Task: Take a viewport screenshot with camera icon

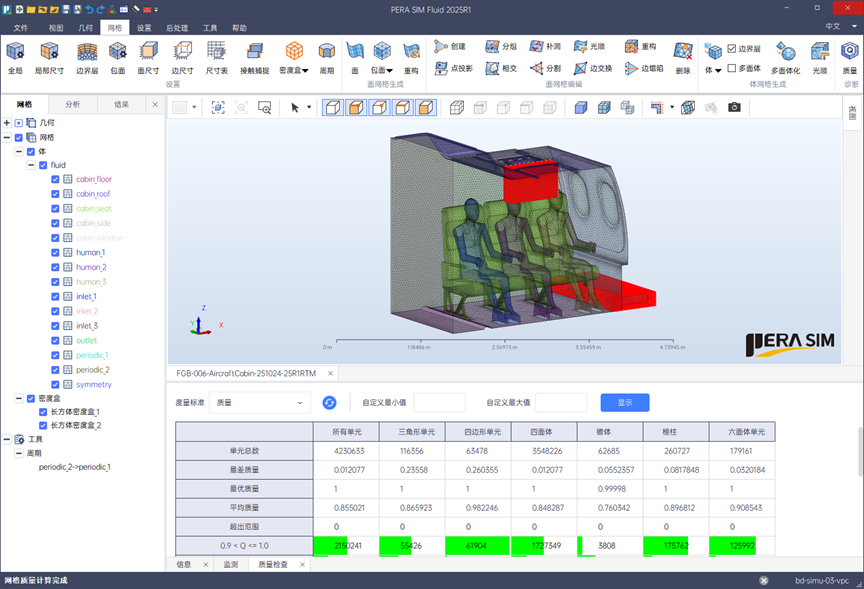Action: click(734, 107)
